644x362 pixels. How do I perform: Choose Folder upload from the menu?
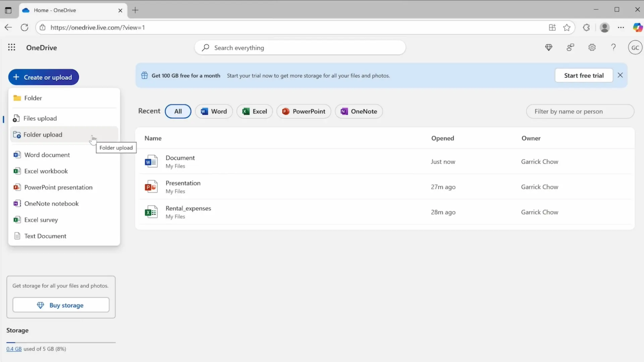click(64, 134)
